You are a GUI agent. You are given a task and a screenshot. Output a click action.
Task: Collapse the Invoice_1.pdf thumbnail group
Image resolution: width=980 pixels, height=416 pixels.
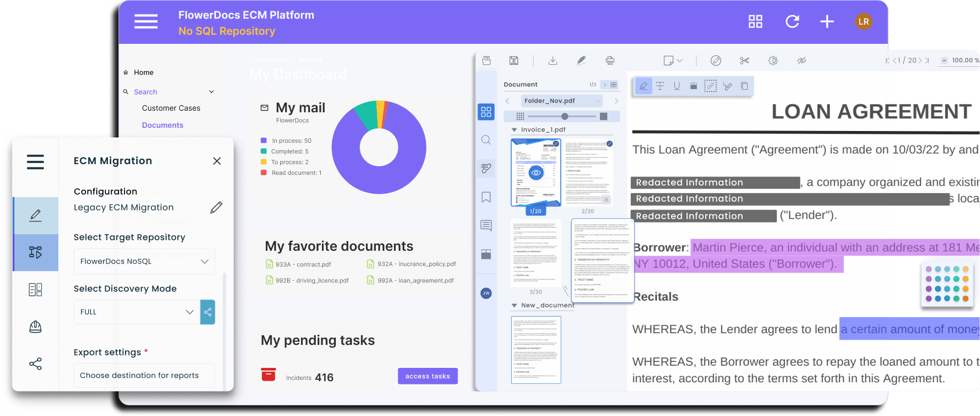pos(514,130)
